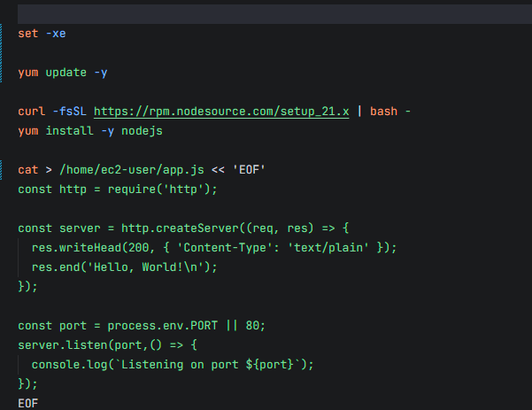Image resolution: width=532 pixels, height=410 pixels.
Task: Click the 'yum update -y' command
Action: tap(62, 73)
